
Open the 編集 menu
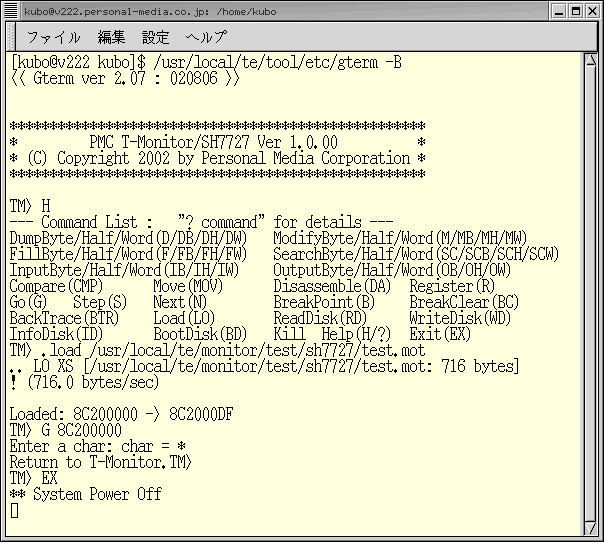(x=111, y=37)
